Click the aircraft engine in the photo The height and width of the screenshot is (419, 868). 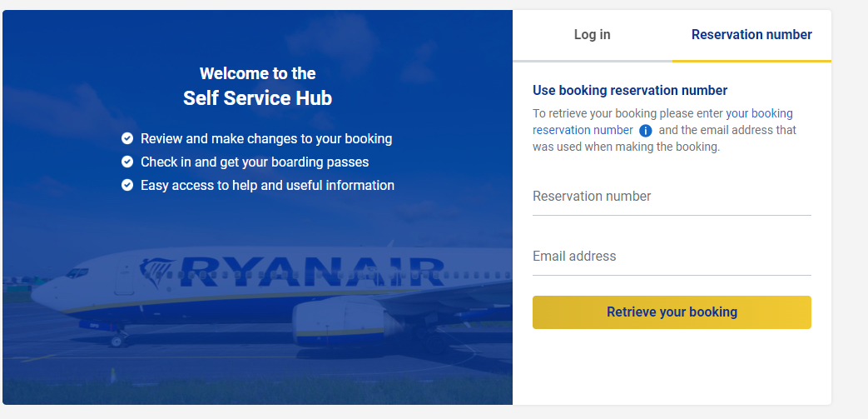point(337,319)
